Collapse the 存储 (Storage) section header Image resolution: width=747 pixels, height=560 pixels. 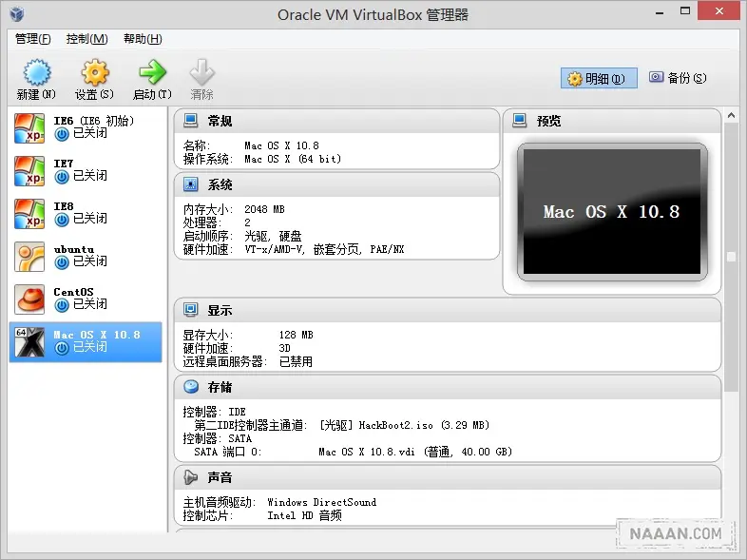click(x=220, y=387)
